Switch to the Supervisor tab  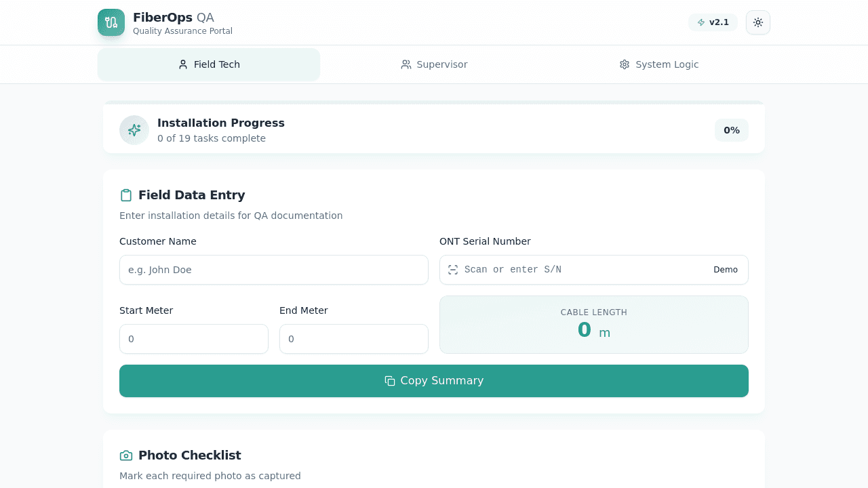click(x=434, y=64)
